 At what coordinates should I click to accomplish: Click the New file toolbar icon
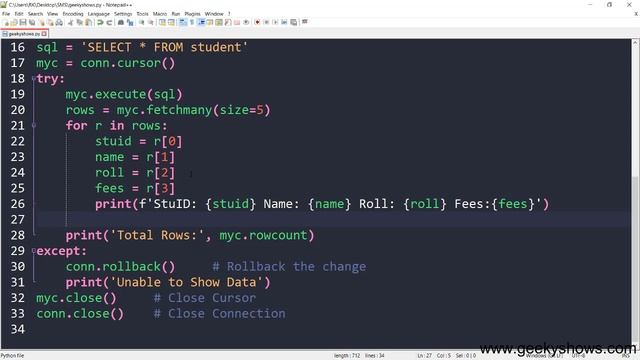tap(7, 22)
